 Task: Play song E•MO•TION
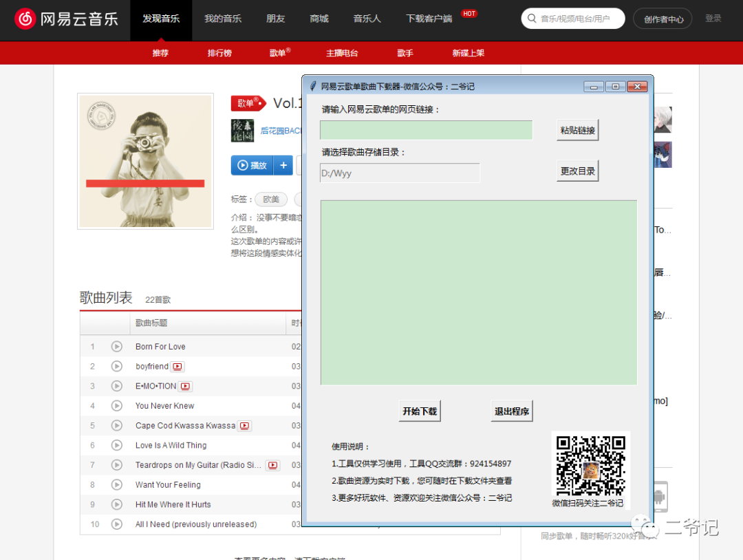[116, 386]
